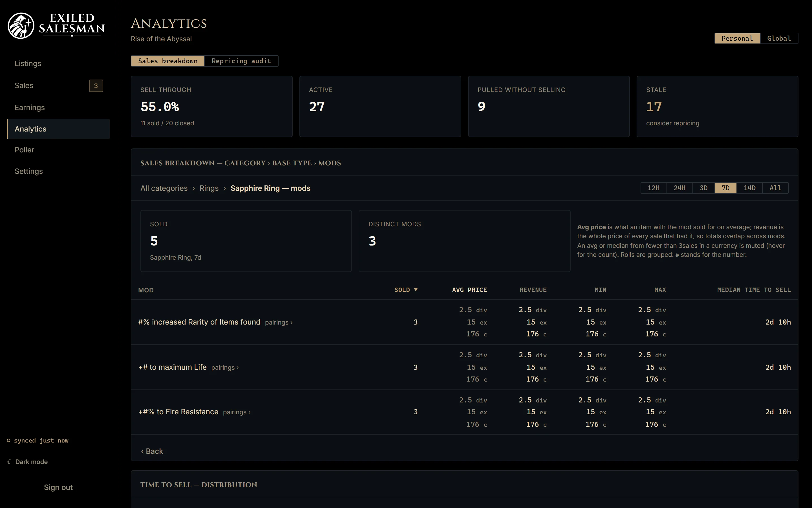Sort by REVENUE column
This screenshot has width=812, height=508.
click(533, 290)
